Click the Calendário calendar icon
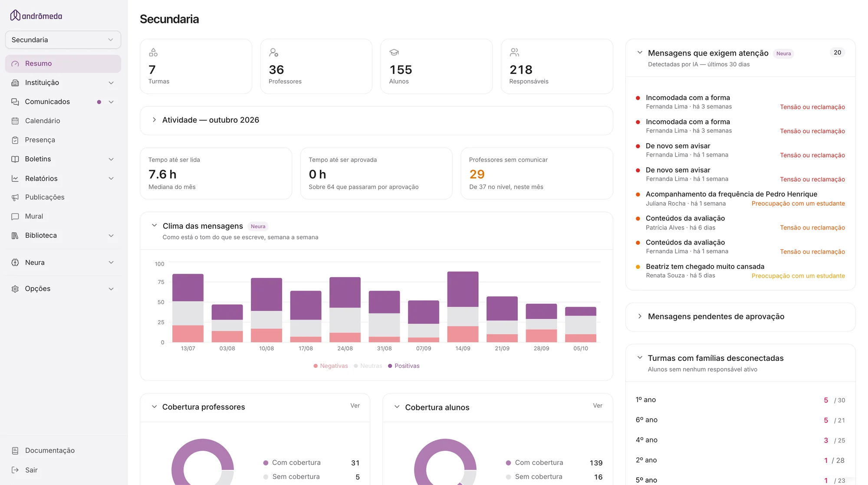 point(15,121)
